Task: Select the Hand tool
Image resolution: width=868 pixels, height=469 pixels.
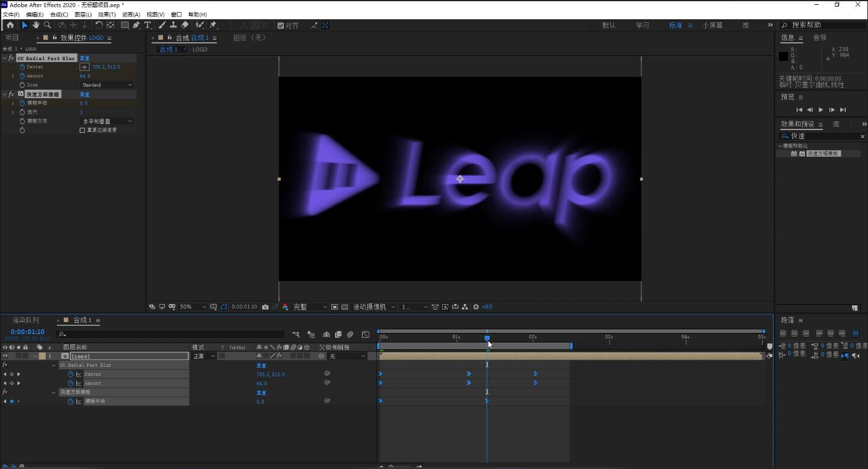Action: [35, 25]
